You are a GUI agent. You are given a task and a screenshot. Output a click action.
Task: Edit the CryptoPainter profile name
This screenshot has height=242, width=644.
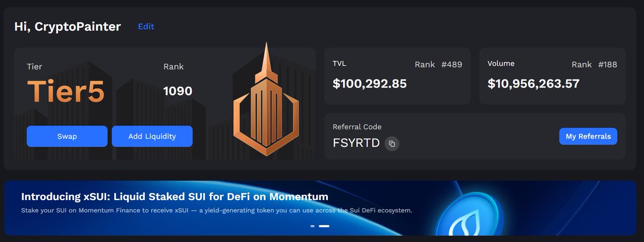click(146, 26)
